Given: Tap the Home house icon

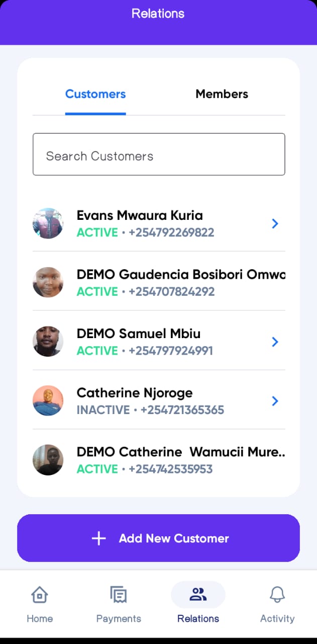Looking at the screenshot, I should [40, 595].
